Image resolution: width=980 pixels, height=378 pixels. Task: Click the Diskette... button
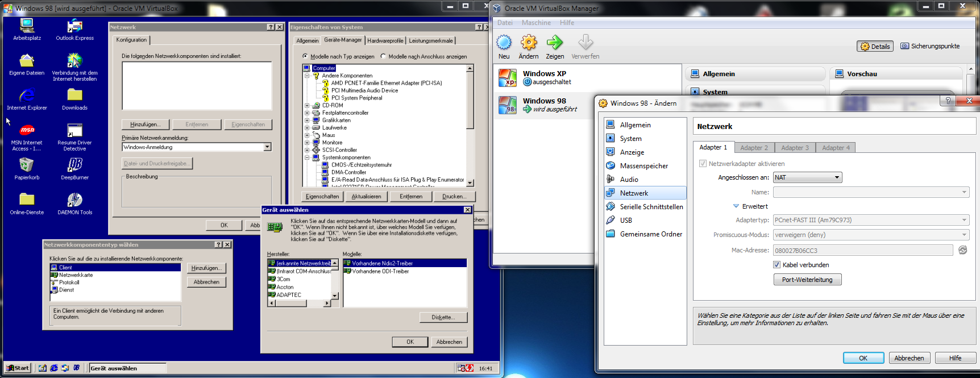[x=443, y=317]
